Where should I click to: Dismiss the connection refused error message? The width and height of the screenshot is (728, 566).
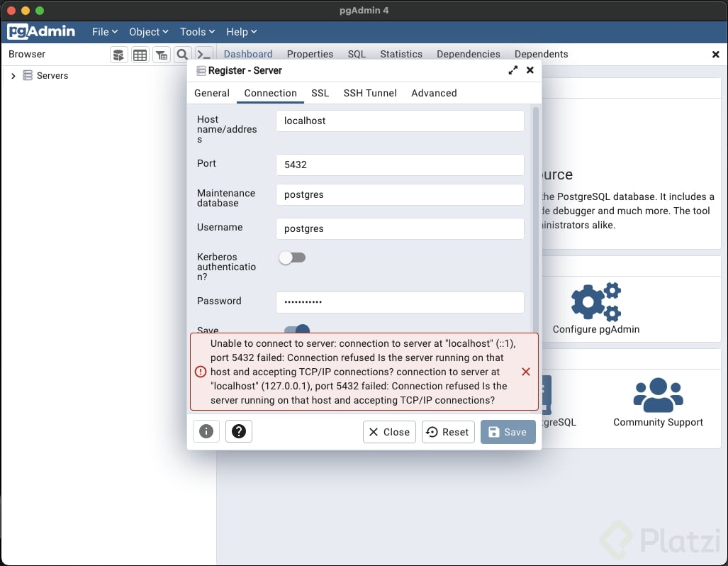(x=525, y=372)
